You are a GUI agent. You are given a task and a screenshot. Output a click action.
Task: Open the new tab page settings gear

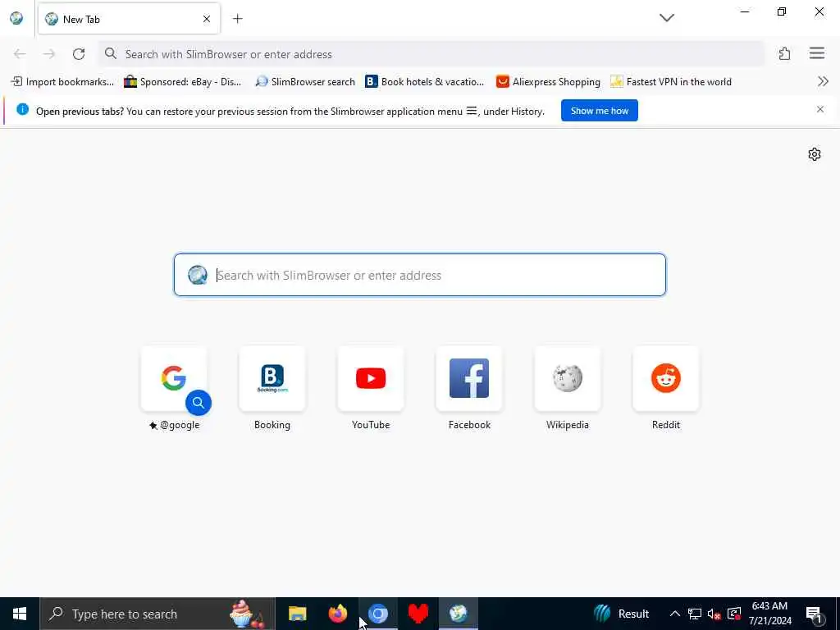point(815,154)
